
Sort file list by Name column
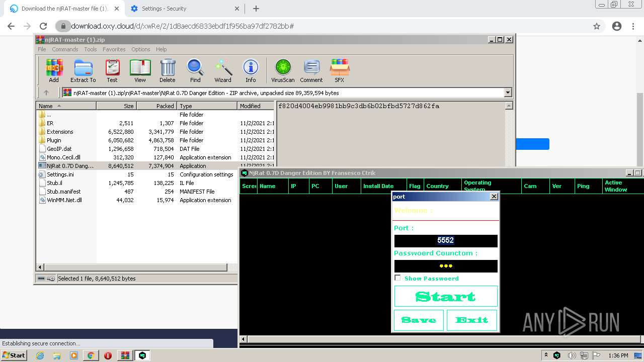click(x=66, y=106)
